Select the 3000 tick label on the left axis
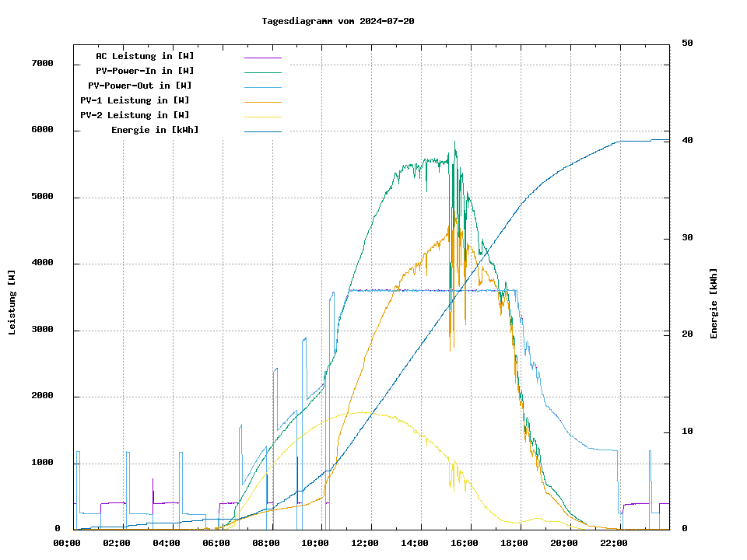The image size is (747, 560). point(42,331)
